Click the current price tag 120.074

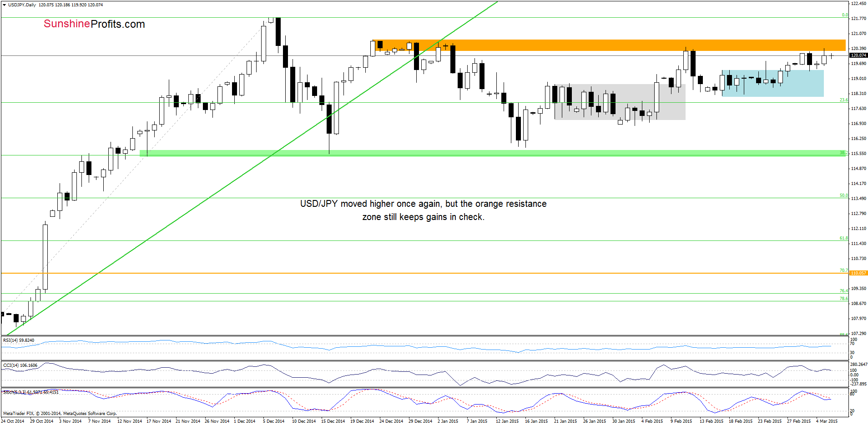pyautogui.click(x=858, y=55)
